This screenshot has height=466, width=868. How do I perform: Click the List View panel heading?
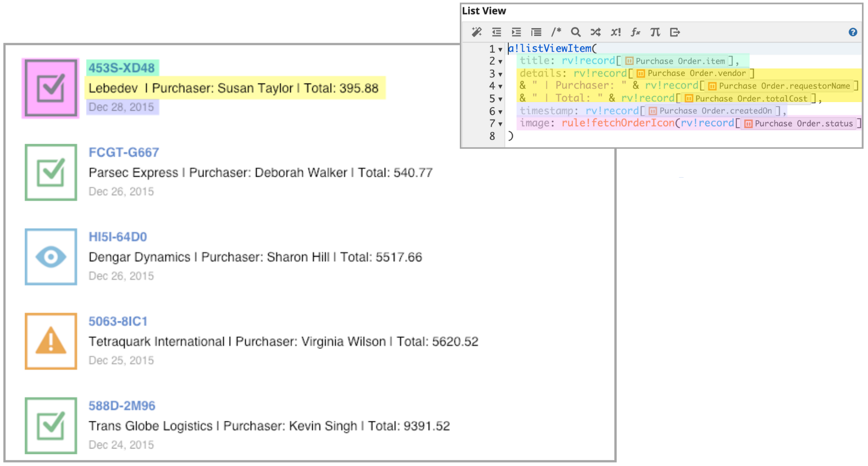click(484, 11)
